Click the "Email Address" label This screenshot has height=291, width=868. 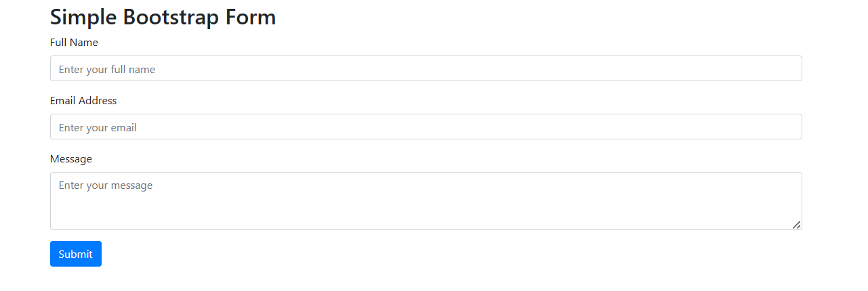click(83, 101)
